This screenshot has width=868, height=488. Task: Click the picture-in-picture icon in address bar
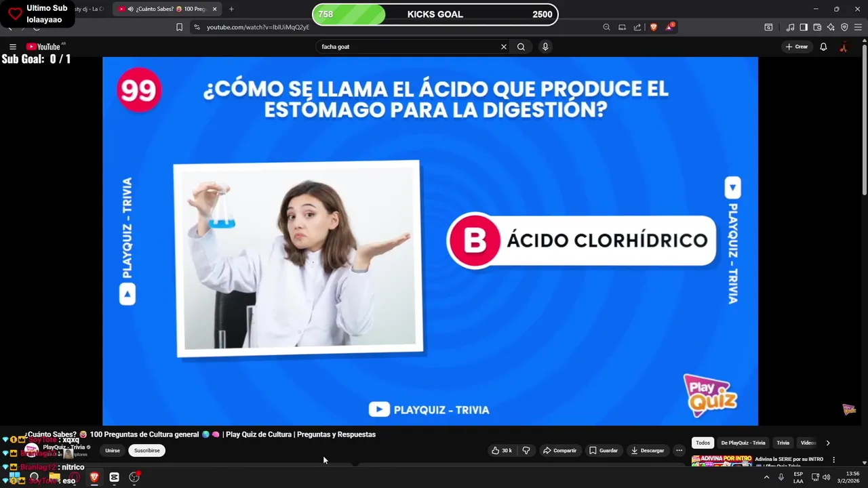point(622,27)
